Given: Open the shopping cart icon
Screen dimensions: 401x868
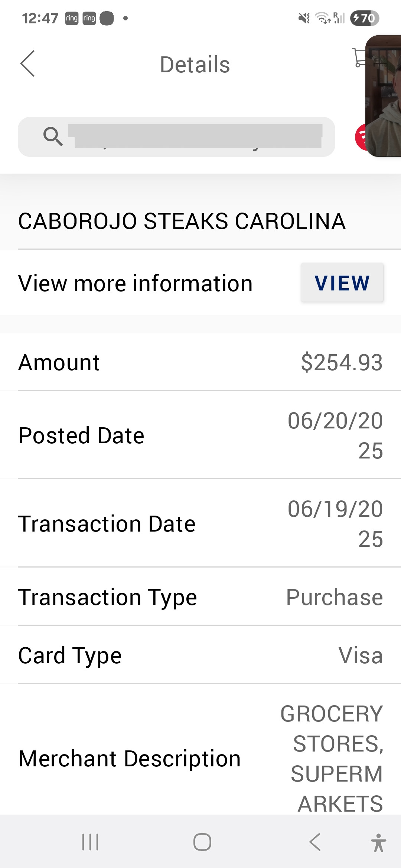Looking at the screenshot, I should click(359, 58).
